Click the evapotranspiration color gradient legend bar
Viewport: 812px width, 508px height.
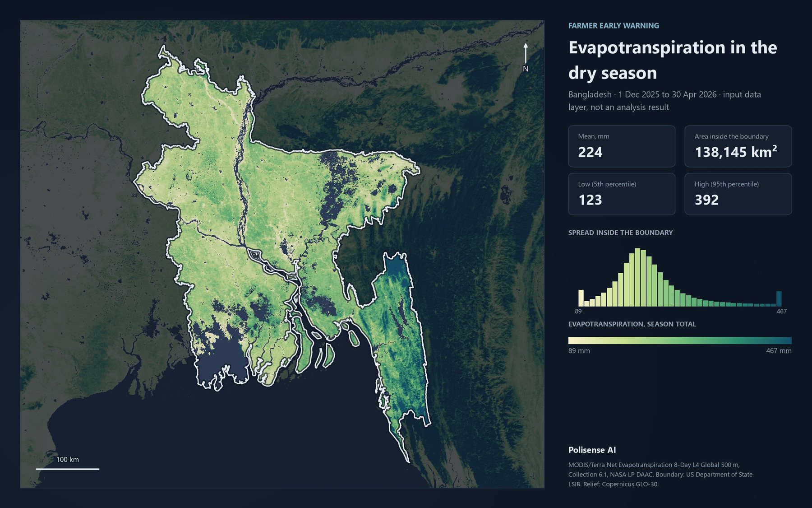[x=680, y=340]
